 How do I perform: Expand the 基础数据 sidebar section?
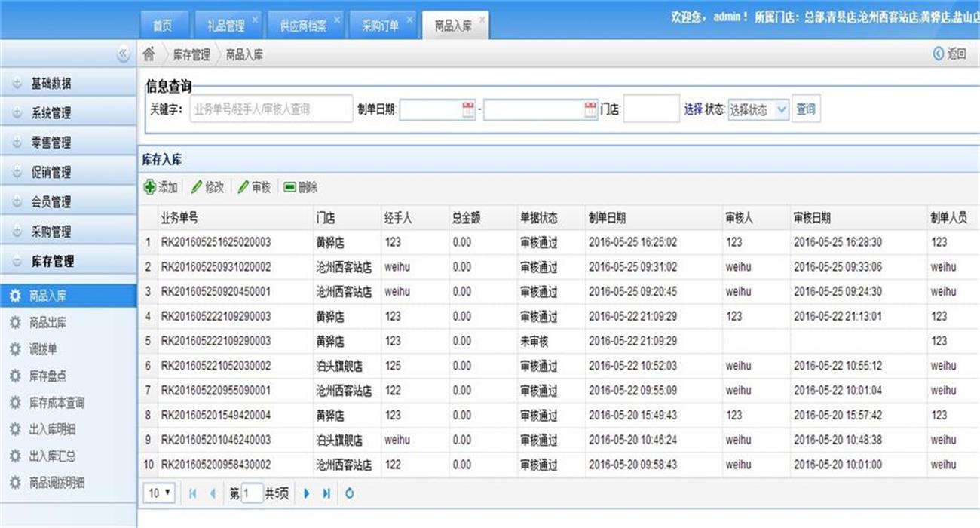tap(51, 84)
